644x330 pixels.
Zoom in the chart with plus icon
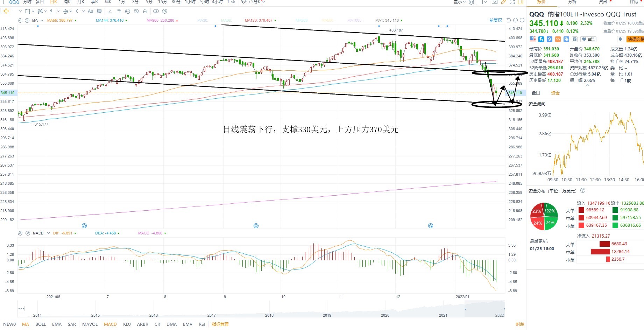click(x=522, y=20)
